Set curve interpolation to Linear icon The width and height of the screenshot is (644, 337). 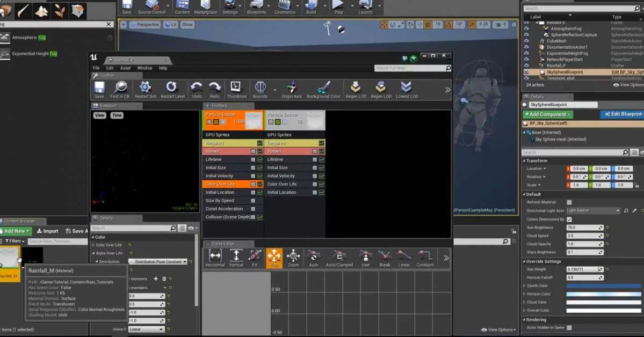(404, 258)
